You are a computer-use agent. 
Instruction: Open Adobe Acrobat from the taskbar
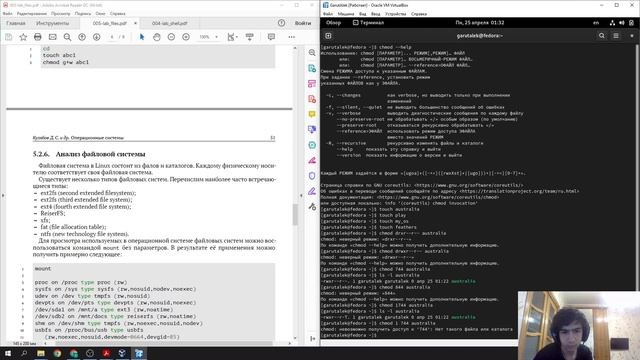(106, 353)
